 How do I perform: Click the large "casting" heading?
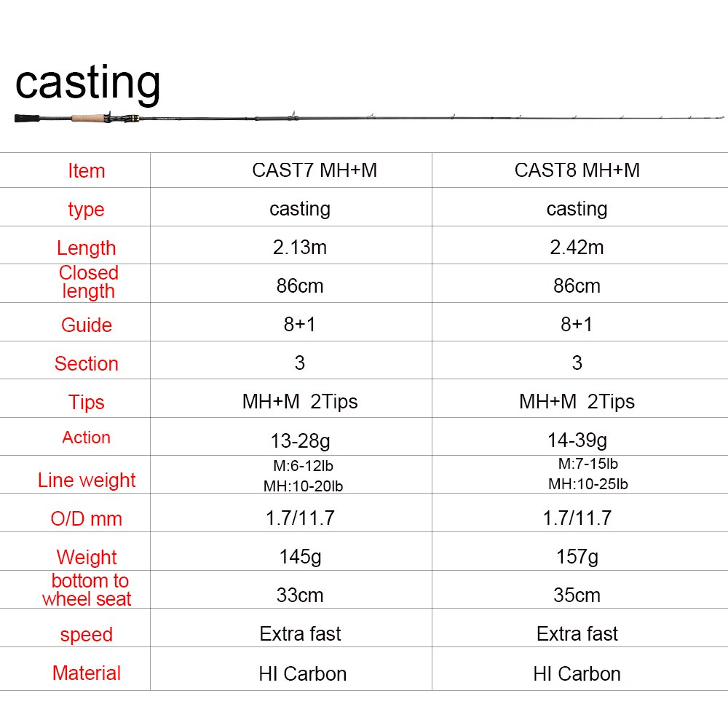(x=87, y=82)
